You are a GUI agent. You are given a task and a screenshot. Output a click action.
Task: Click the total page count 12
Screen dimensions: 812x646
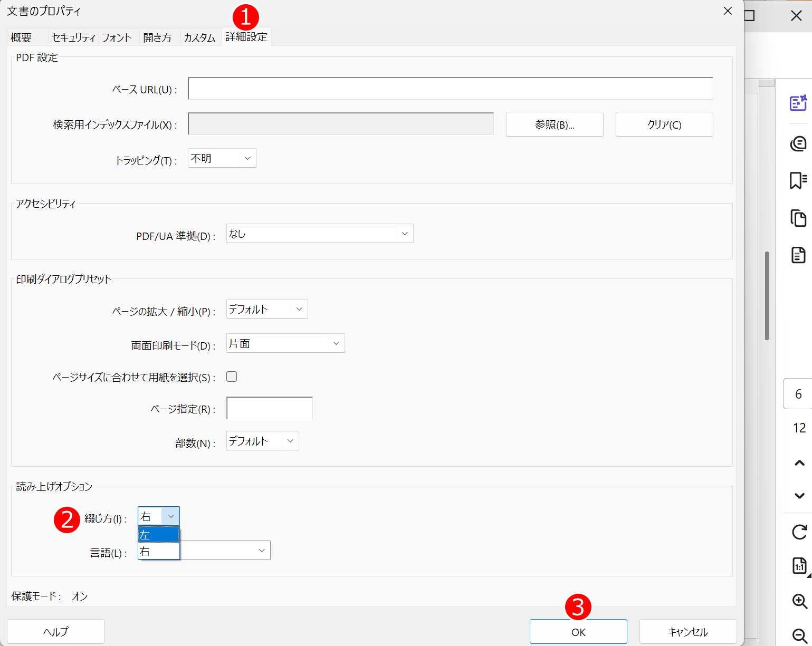pyautogui.click(x=799, y=428)
